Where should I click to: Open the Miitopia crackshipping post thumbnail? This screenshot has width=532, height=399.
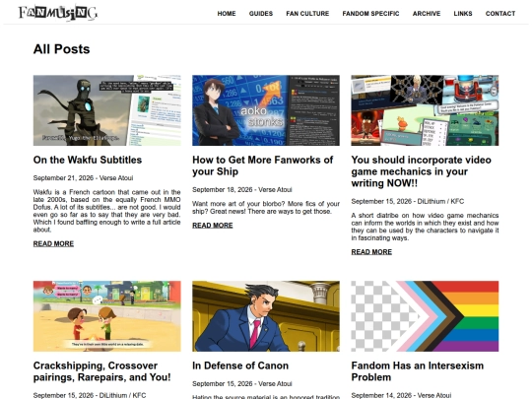[106, 316]
